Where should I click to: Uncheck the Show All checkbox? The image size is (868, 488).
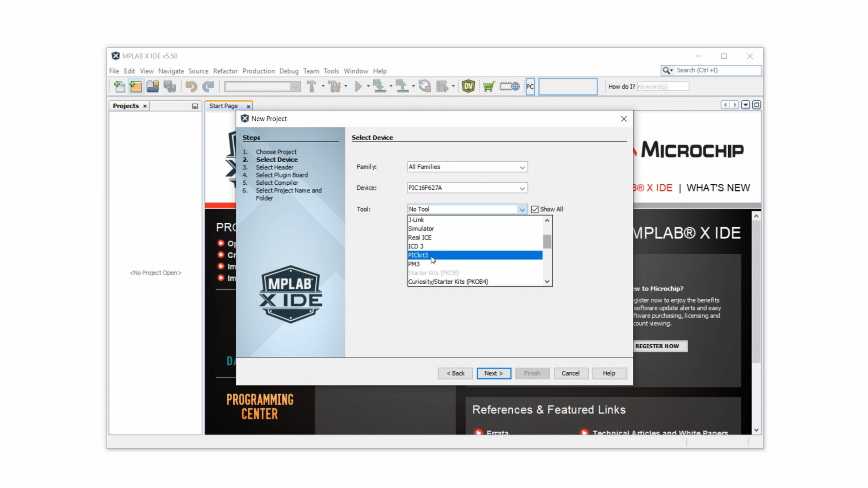click(535, 209)
